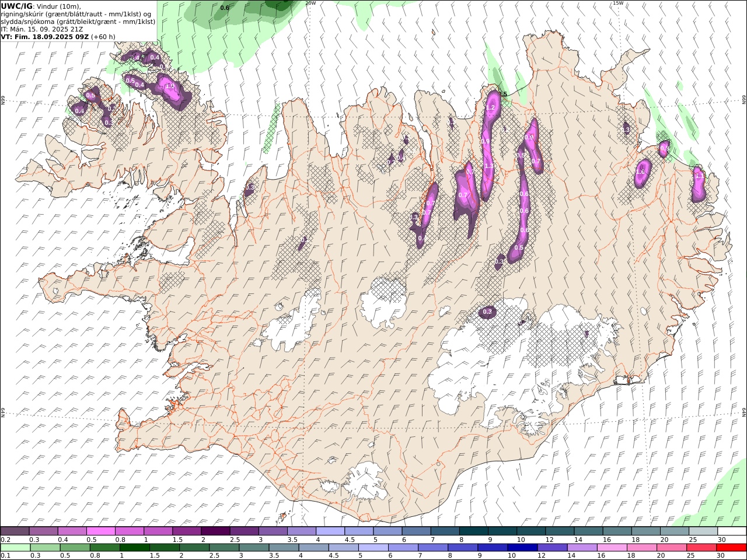The width and height of the screenshot is (747, 560).
Task: Click the deep blue 10 swatch in lower legend
Action: [x=522, y=547]
